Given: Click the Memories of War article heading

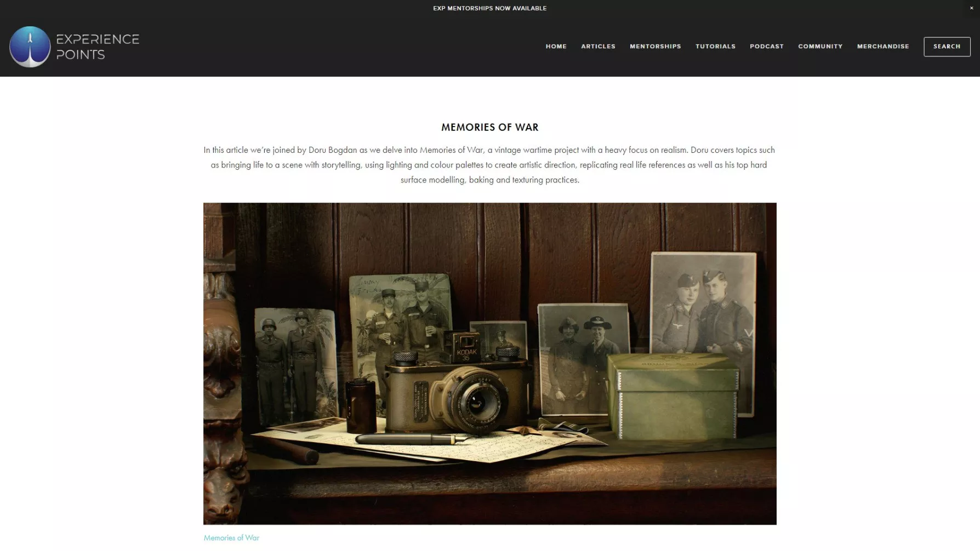Looking at the screenshot, I should 489,127.
